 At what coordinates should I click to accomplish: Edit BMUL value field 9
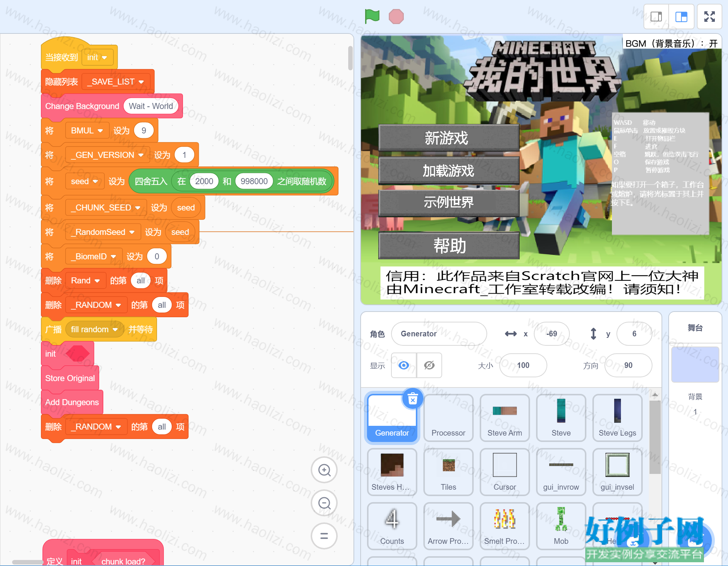coord(143,130)
